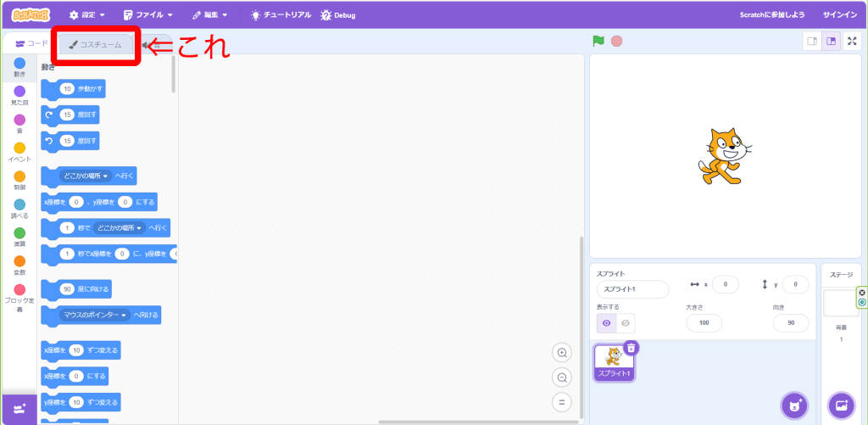The height and width of the screenshot is (425, 868).
Task: Switch to the small stage layout
Action: pos(812,41)
